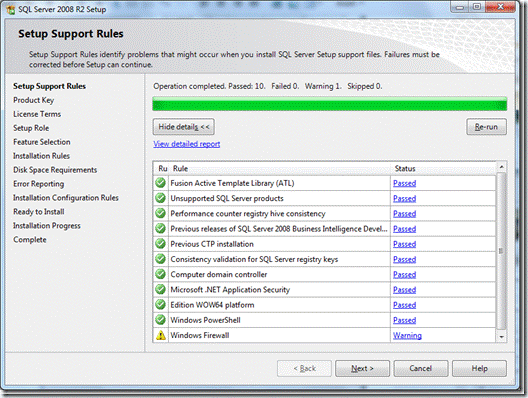This screenshot has height=398, width=528.
Task: Click the green progress bar
Action: (330, 104)
